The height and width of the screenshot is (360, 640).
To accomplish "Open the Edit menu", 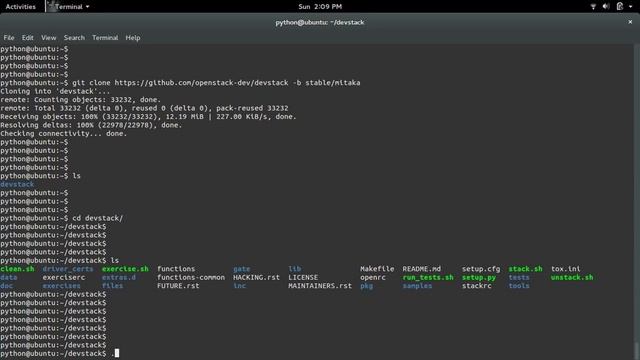I will tap(28, 38).
